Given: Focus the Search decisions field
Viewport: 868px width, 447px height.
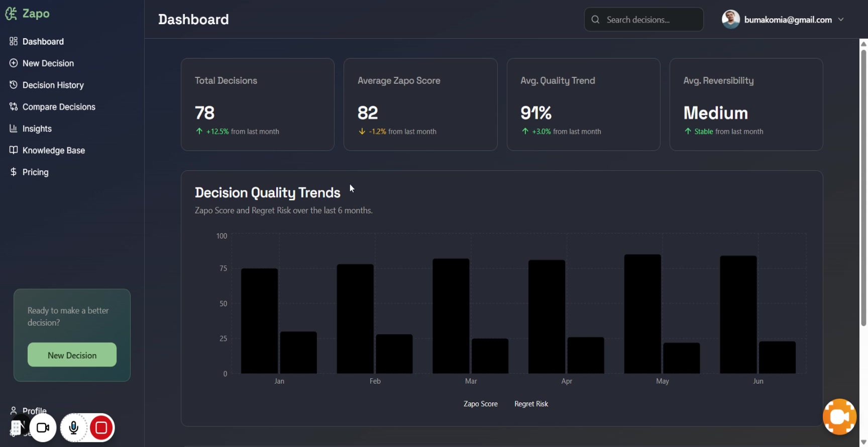Looking at the screenshot, I should pos(643,20).
